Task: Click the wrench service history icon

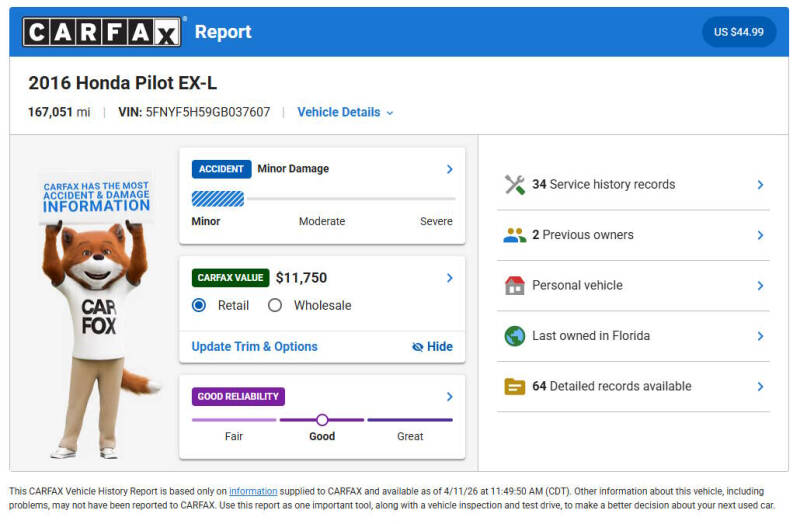Action: tap(515, 185)
